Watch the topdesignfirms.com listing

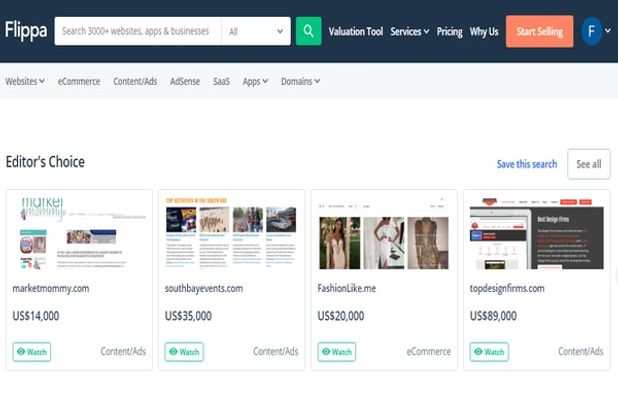click(489, 352)
